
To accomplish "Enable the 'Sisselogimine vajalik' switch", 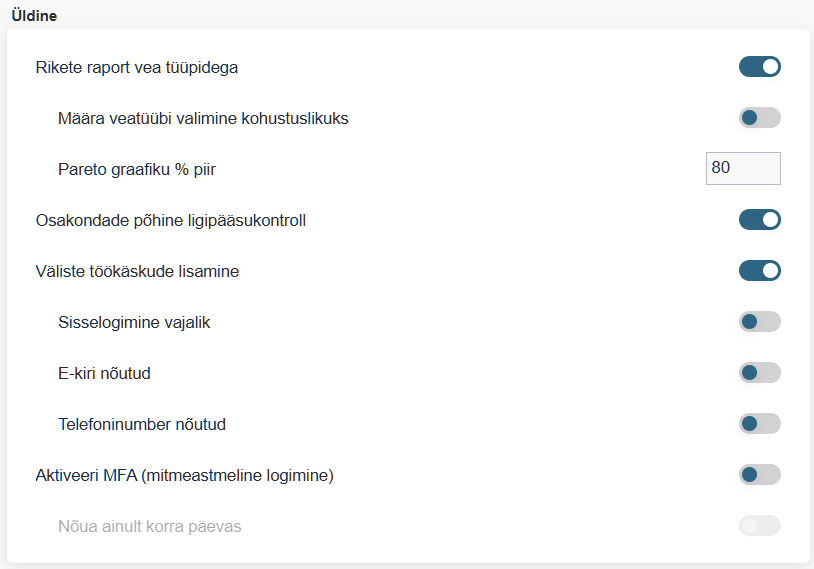I will click(x=759, y=322).
